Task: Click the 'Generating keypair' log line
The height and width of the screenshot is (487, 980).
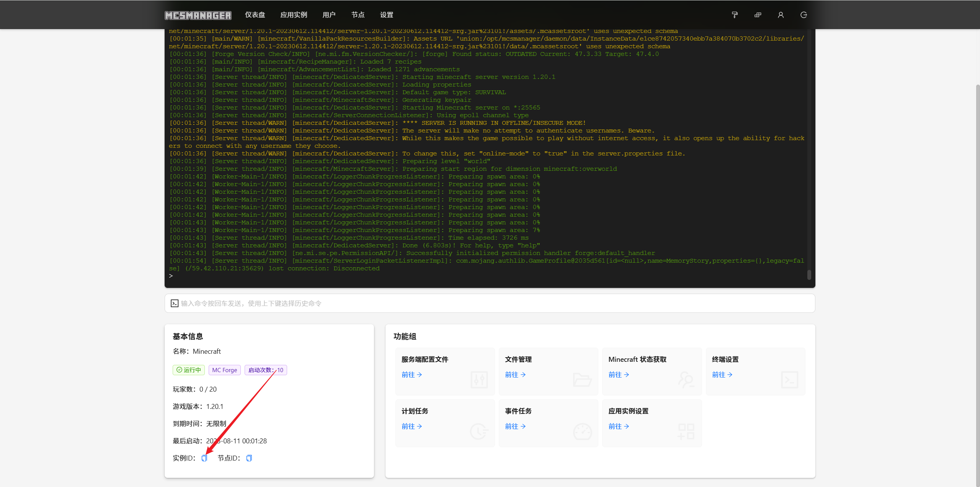Action: 320,100
